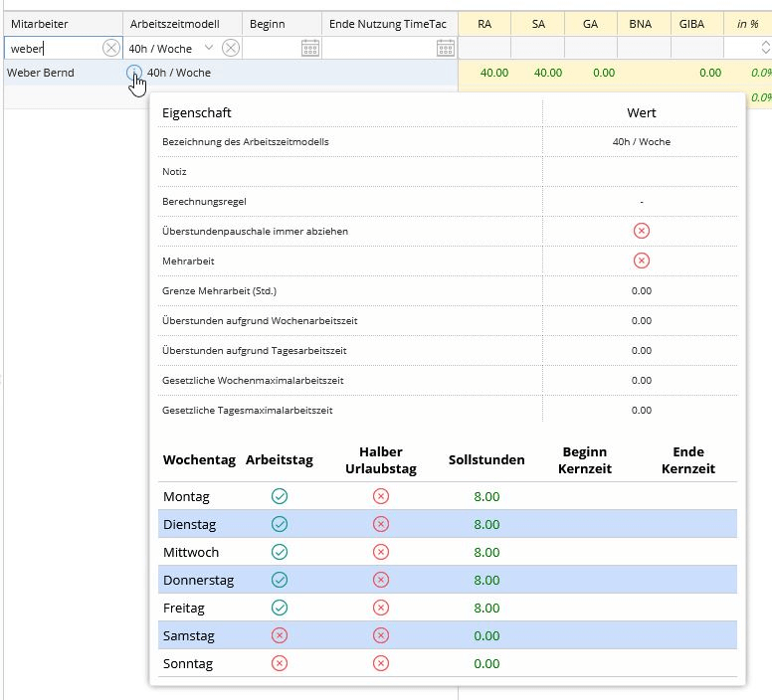Click info icon next to Weber Bernd
The image size is (772, 700).
[134, 73]
